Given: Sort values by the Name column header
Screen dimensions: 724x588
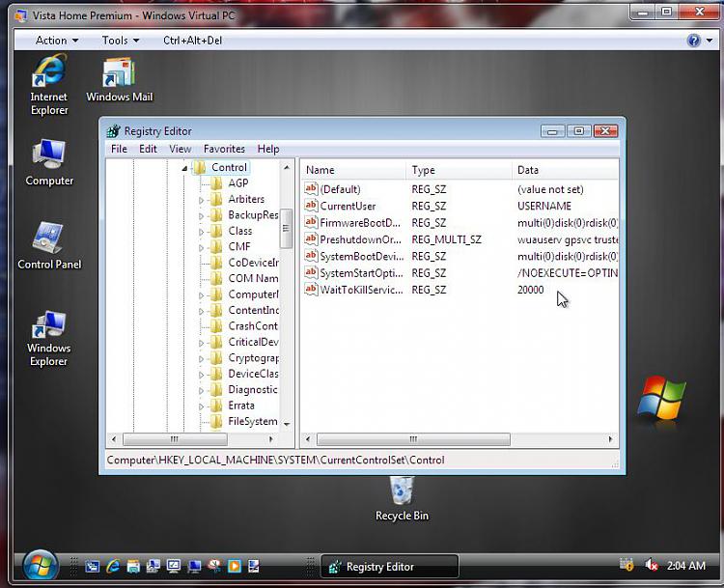Looking at the screenshot, I should pyautogui.click(x=353, y=170).
